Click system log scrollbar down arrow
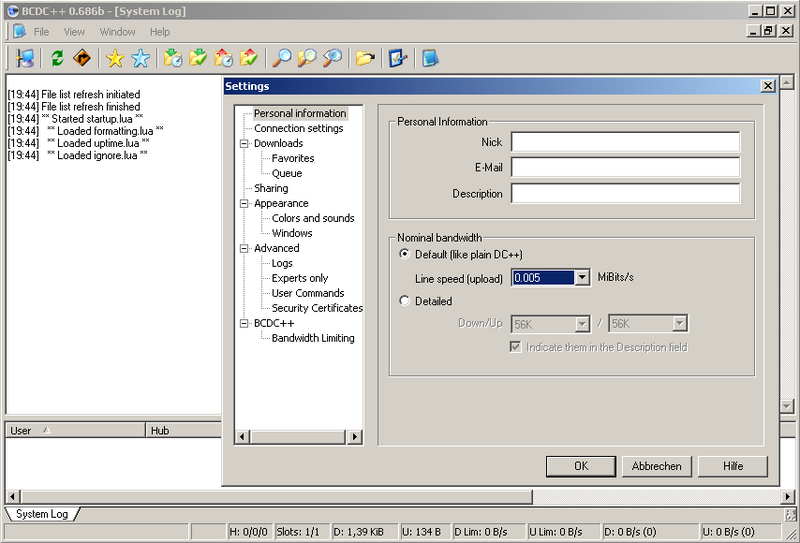The height and width of the screenshot is (543, 800). (x=787, y=406)
